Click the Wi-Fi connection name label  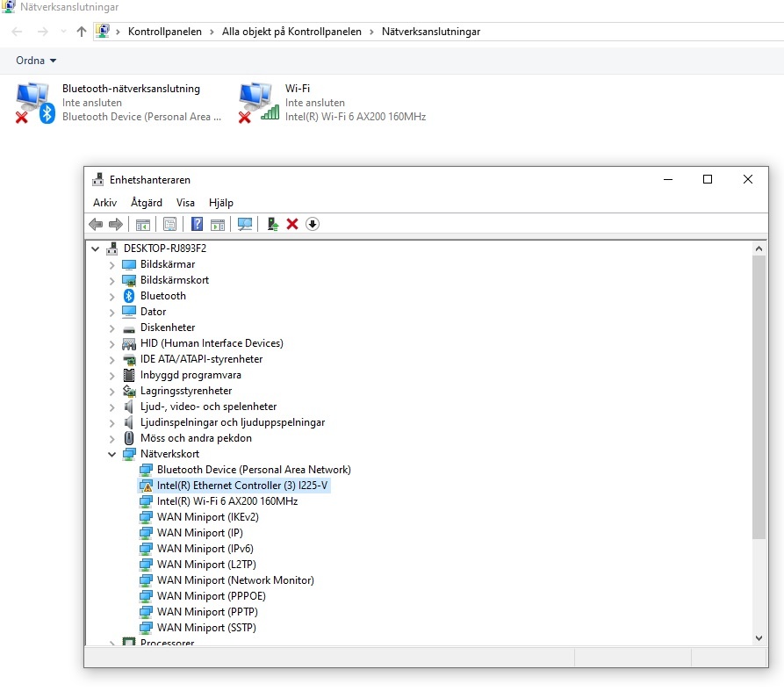click(298, 89)
